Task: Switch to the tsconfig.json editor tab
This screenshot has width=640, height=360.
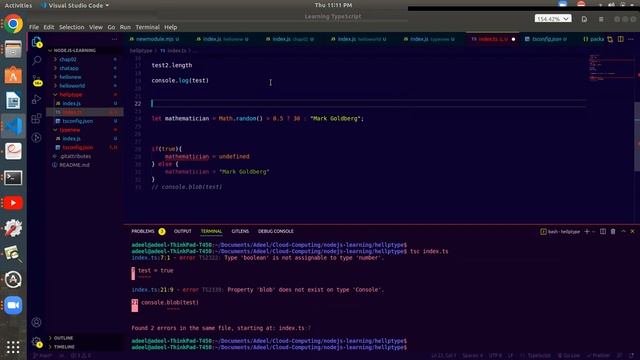Action: pos(547,39)
